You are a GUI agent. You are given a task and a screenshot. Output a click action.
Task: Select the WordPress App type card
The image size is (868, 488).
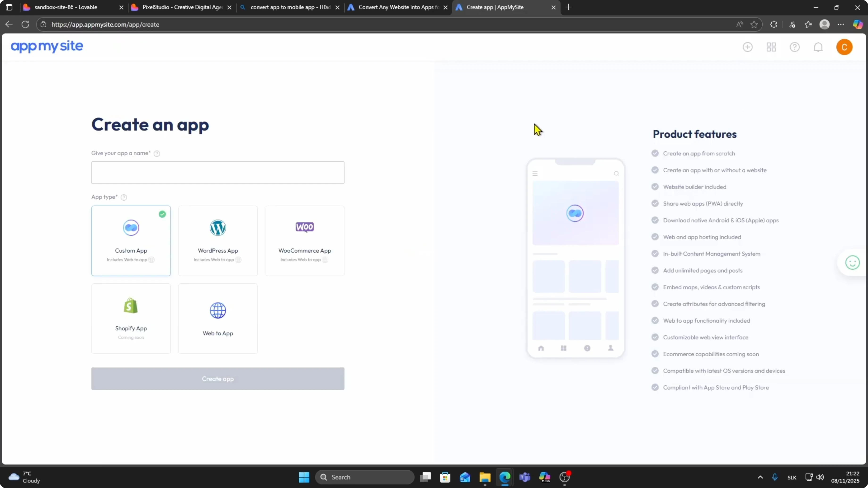pyautogui.click(x=218, y=241)
